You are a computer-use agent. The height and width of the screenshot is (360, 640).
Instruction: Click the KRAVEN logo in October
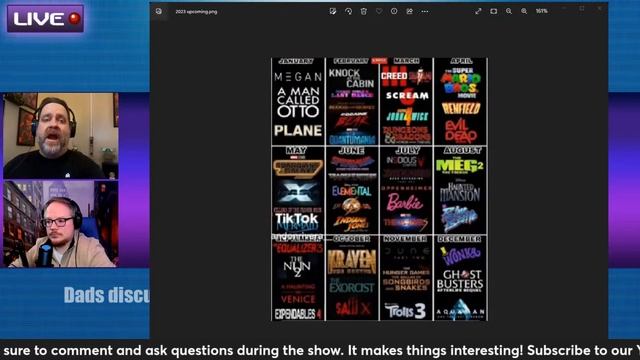point(352,262)
